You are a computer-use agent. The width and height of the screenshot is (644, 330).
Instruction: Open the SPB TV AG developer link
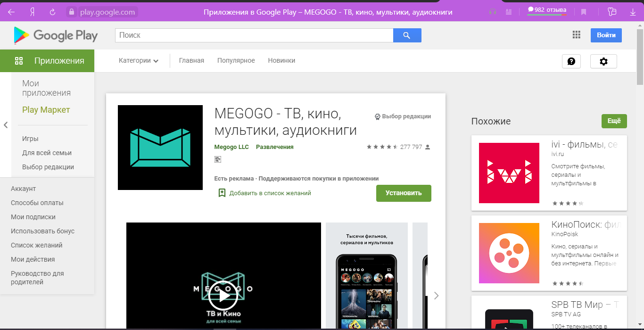(x=566, y=314)
